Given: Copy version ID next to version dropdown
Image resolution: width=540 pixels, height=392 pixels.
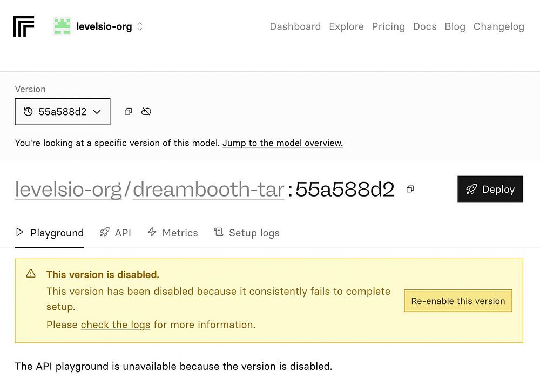Looking at the screenshot, I should coord(128,112).
